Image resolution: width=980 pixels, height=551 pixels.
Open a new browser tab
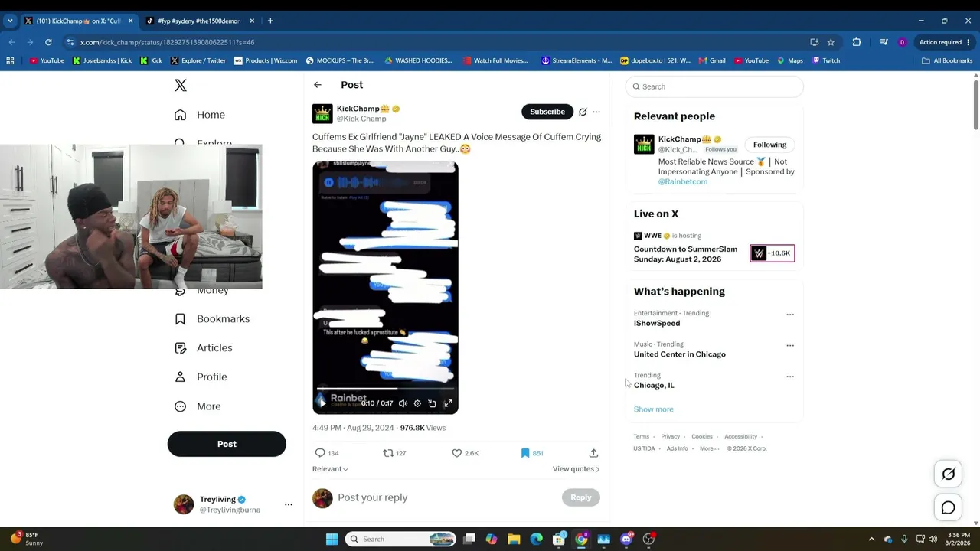(270, 21)
